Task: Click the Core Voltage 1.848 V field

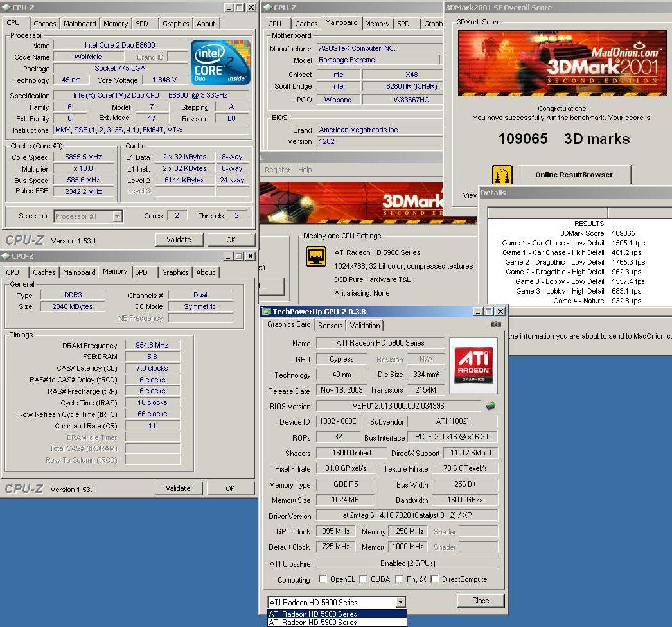Action: tap(164, 80)
